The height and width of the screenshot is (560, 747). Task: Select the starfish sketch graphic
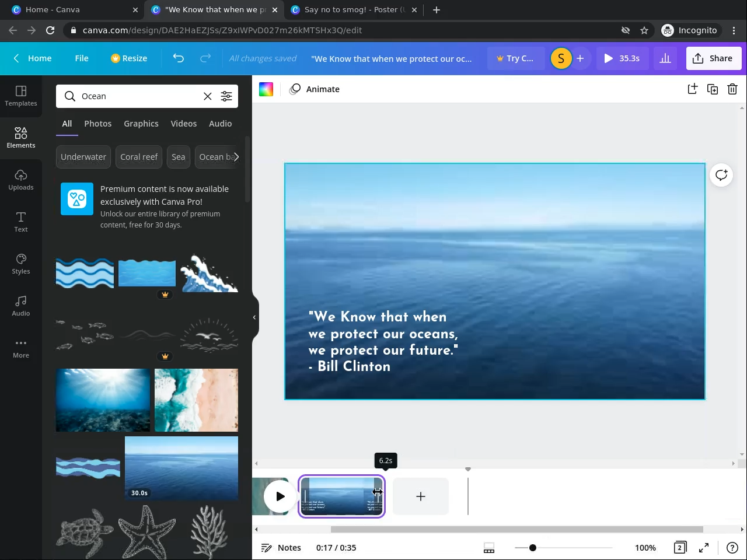(147, 533)
